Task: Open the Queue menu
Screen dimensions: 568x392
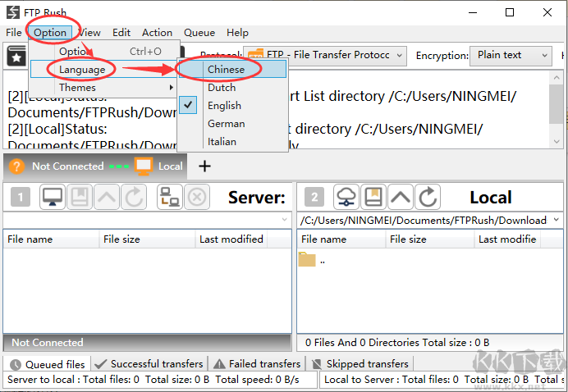Action: pyautogui.click(x=199, y=33)
